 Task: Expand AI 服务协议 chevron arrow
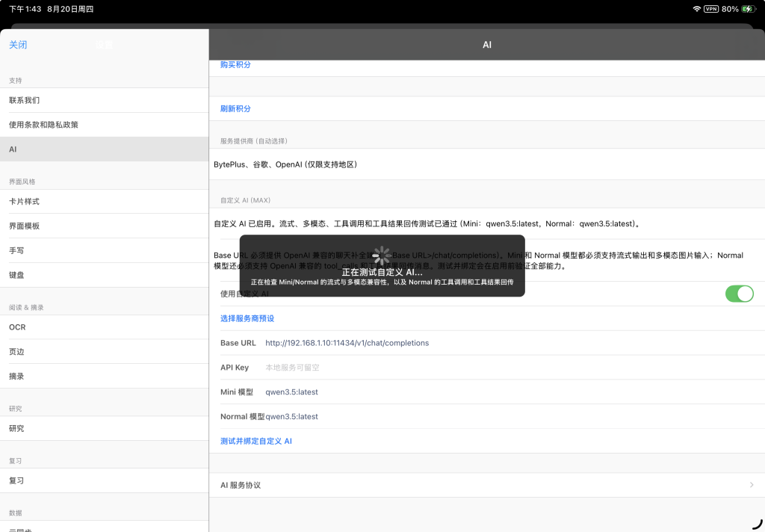pos(752,485)
